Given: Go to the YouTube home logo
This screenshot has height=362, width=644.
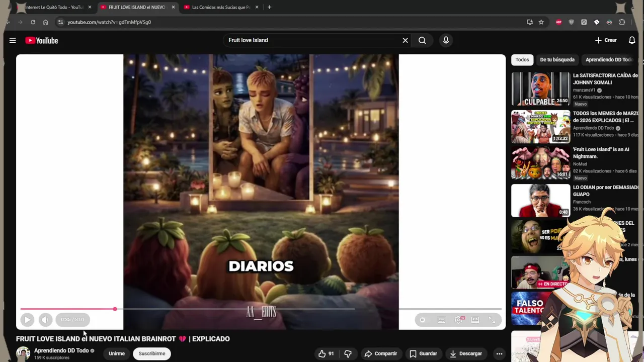Looking at the screenshot, I should coord(42,40).
